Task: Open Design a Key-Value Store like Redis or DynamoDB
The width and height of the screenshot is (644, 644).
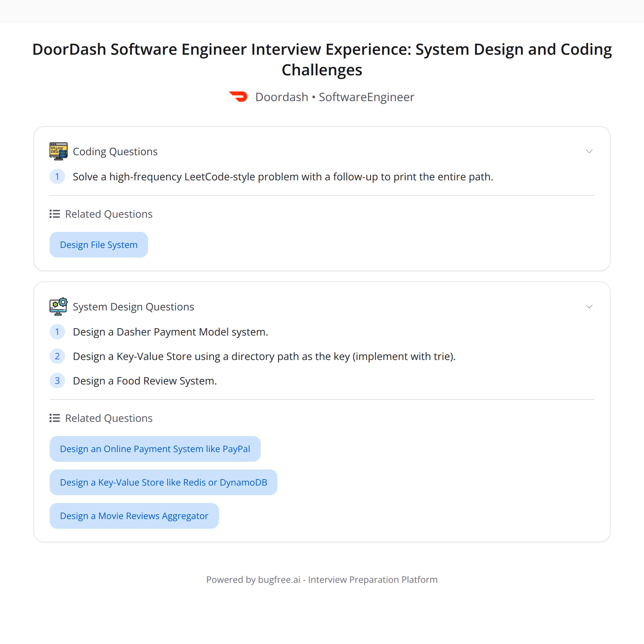Action: click(x=163, y=482)
